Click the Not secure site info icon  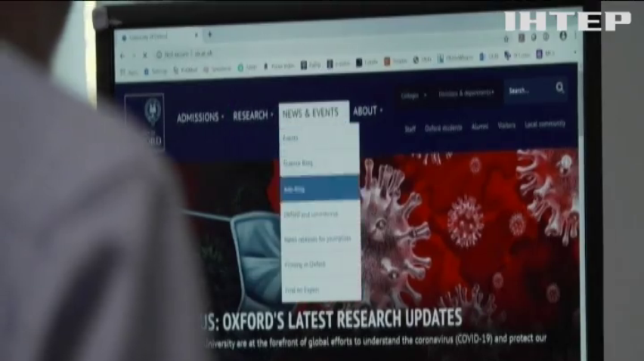coord(159,54)
